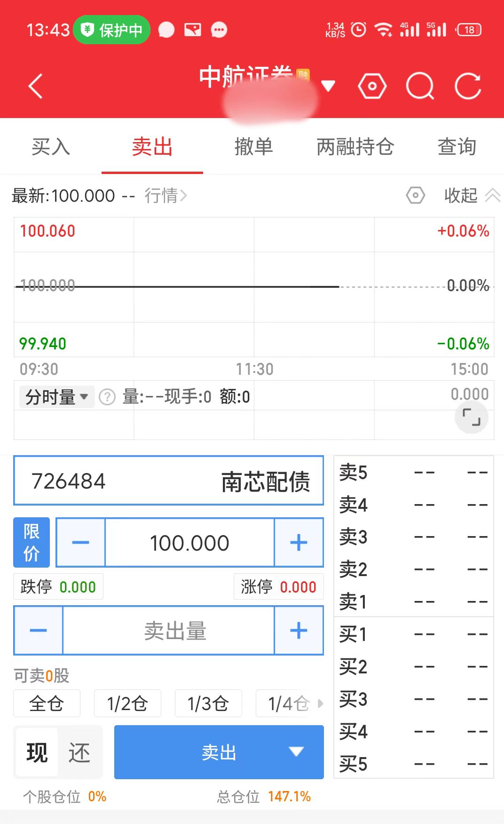Choose 1/2仓 position size
504x830 pixels.
pyautogui.click(x=127, y=704)
